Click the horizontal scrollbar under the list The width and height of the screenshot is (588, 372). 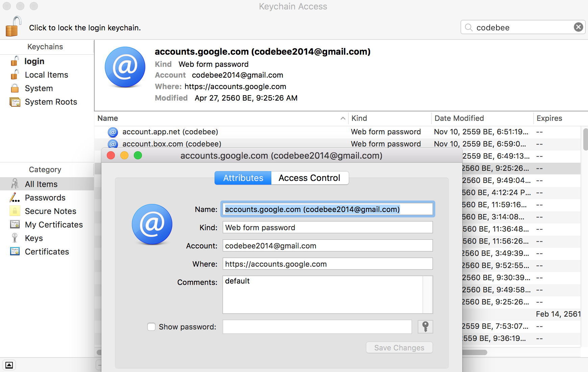474,352
